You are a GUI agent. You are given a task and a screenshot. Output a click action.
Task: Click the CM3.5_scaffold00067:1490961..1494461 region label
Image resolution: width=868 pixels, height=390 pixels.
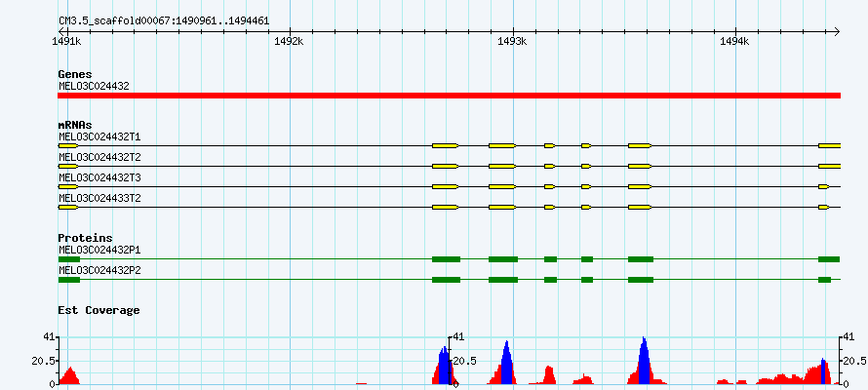(164, 21)
